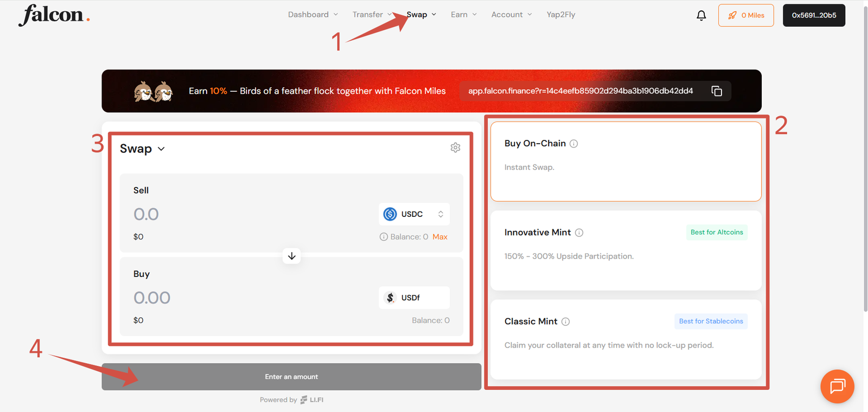The height and width of the screenshot is (412, 868).
Task: Click info icon next to Buy On-Chain
Action: (573, 144)
